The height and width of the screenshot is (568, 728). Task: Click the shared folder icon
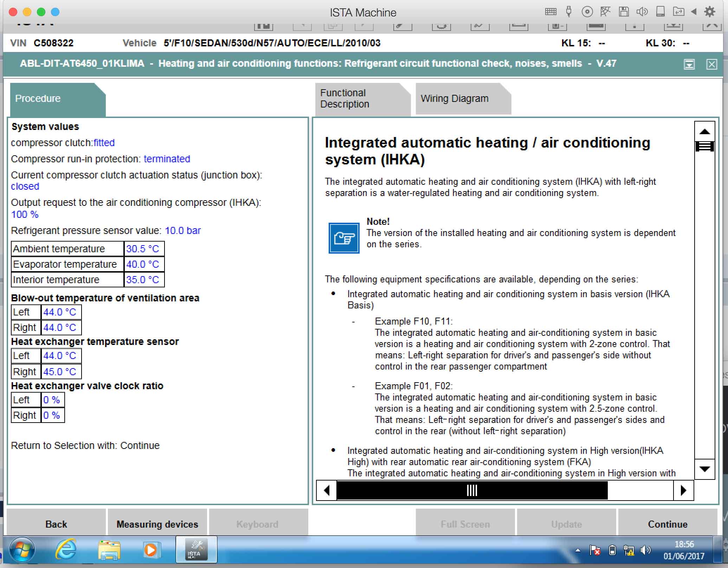pos(678,12)
